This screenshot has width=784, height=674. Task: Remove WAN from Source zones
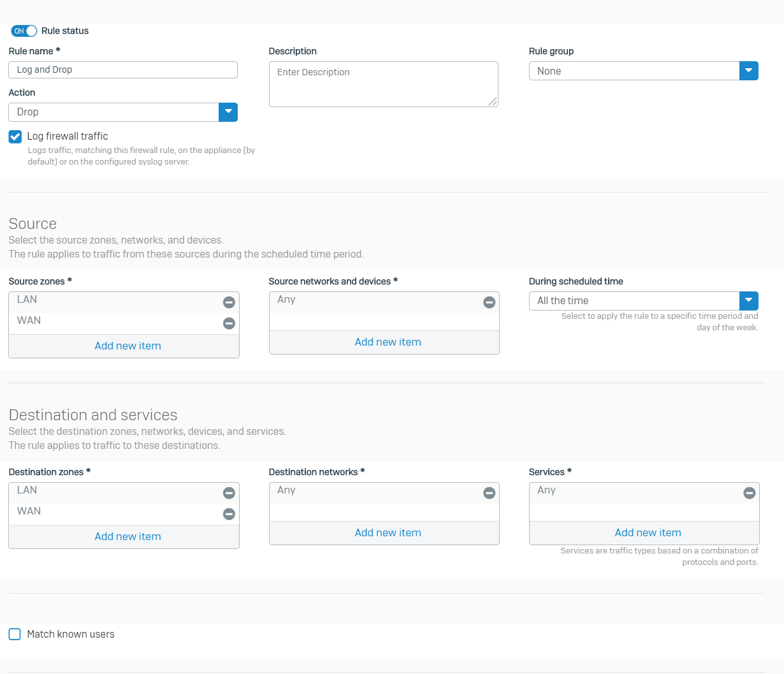click(x=229, y=323)
